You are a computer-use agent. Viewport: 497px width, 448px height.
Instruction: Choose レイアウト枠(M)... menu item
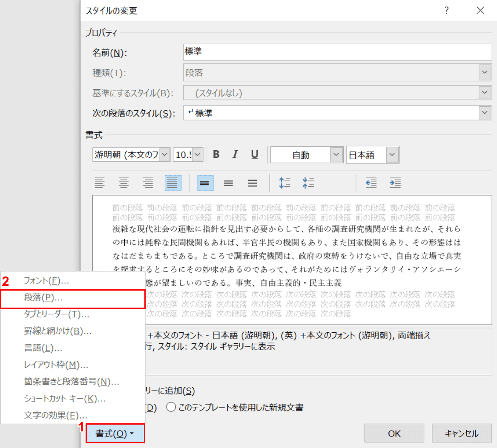click(x=73, y=365)
